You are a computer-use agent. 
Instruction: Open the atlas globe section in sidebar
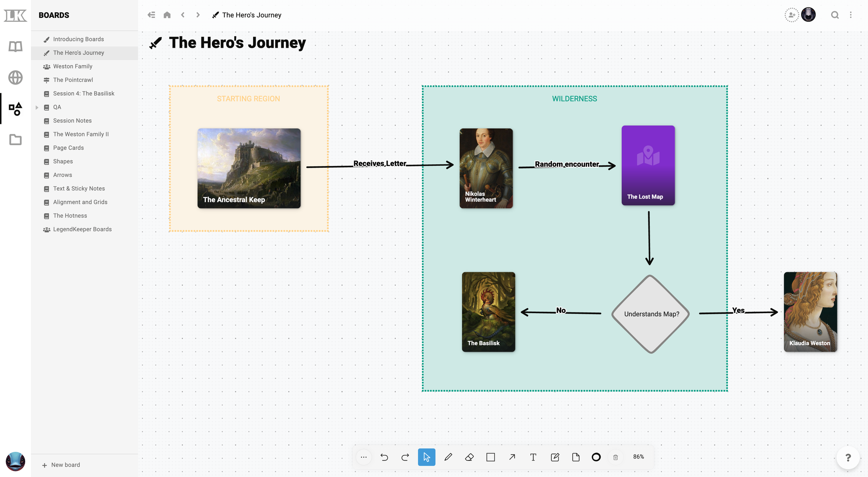[x=15, y=78]
